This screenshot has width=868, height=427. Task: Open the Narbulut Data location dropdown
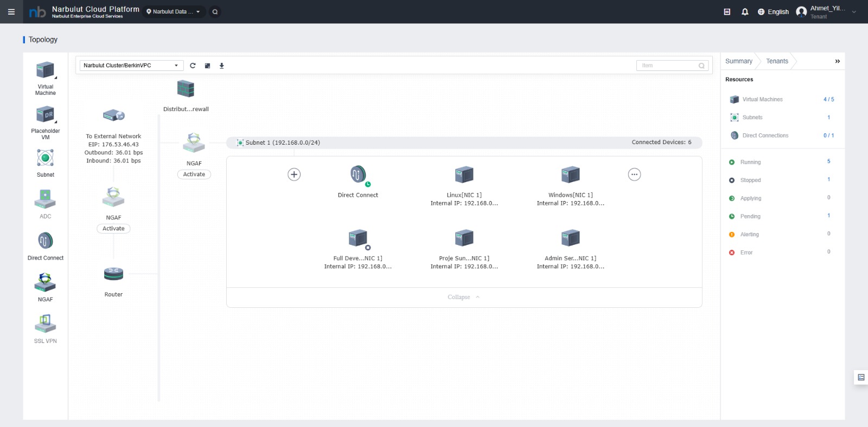click(174, 11)
